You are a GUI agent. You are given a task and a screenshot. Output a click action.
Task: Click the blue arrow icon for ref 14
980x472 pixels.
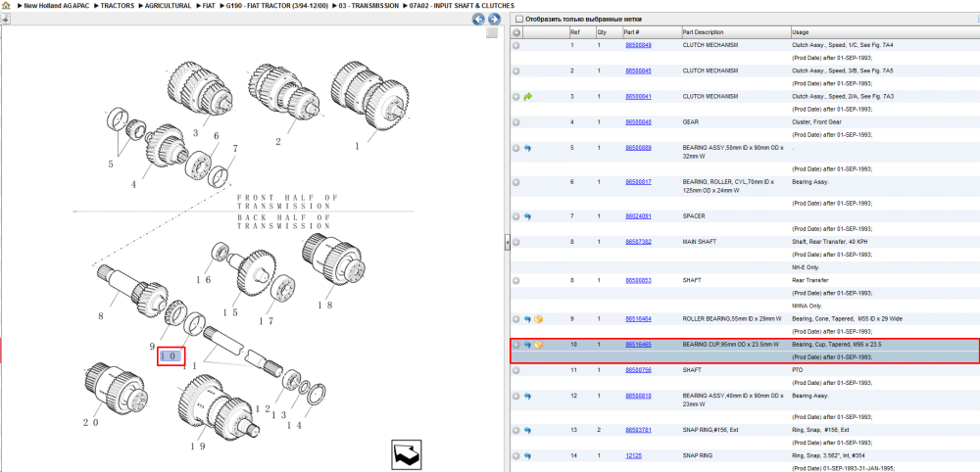click(527, 455)
